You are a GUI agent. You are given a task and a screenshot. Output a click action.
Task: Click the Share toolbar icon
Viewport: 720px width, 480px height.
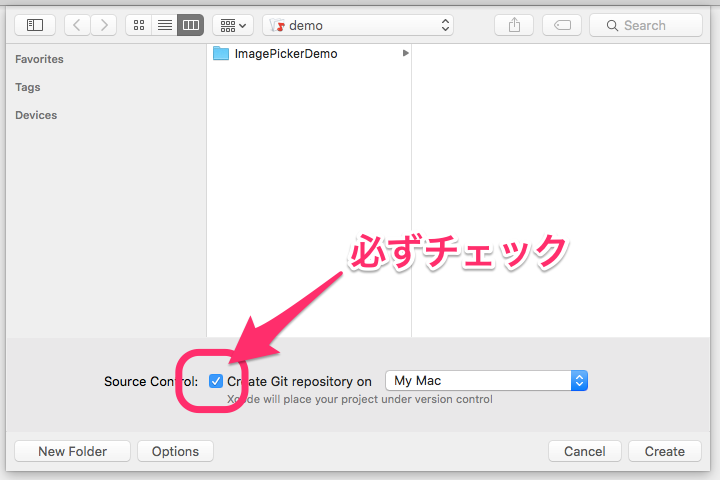(514, 25)
